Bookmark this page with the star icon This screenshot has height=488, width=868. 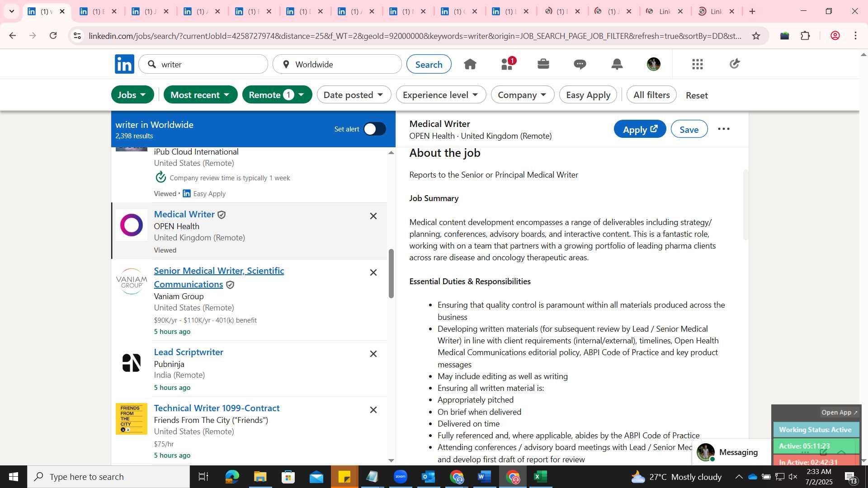[x=756, y=36]
